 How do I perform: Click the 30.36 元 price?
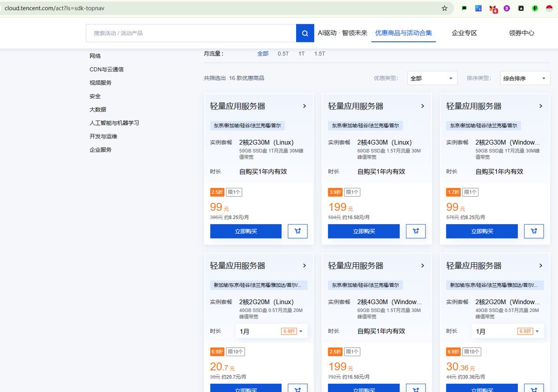point(460,367)
